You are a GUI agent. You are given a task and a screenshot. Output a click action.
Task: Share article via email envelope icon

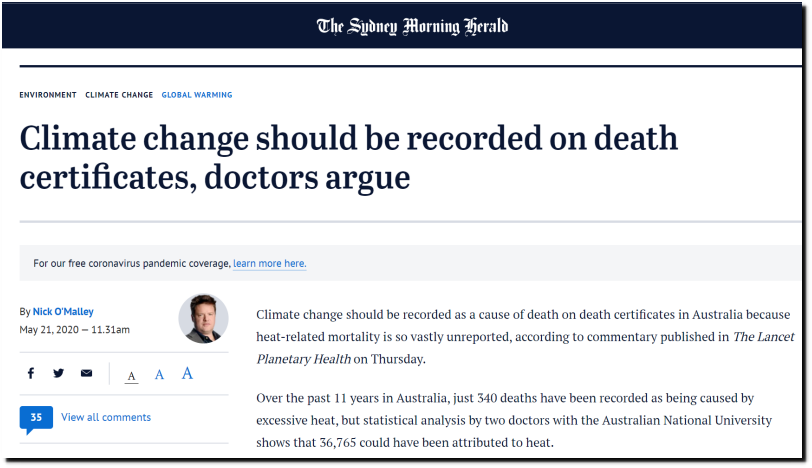tap(86, 373)
